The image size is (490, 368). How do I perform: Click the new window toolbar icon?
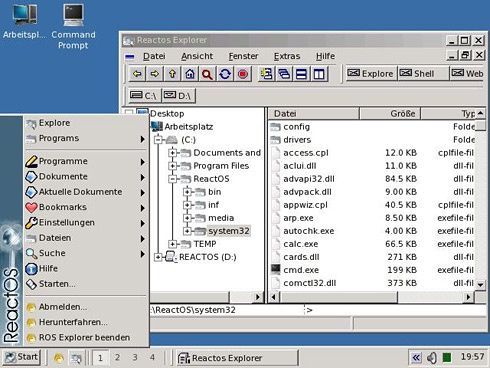click(x=266, y=74)
